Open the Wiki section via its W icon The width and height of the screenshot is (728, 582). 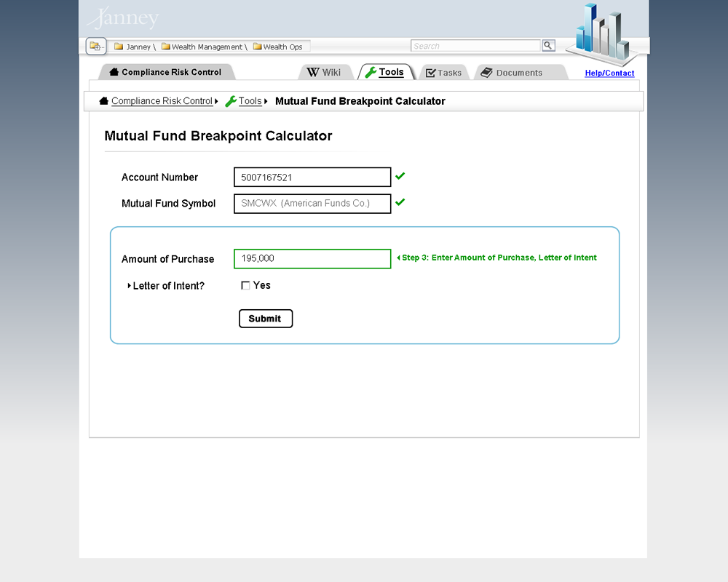pyautogui.click(x=313, y=72)
